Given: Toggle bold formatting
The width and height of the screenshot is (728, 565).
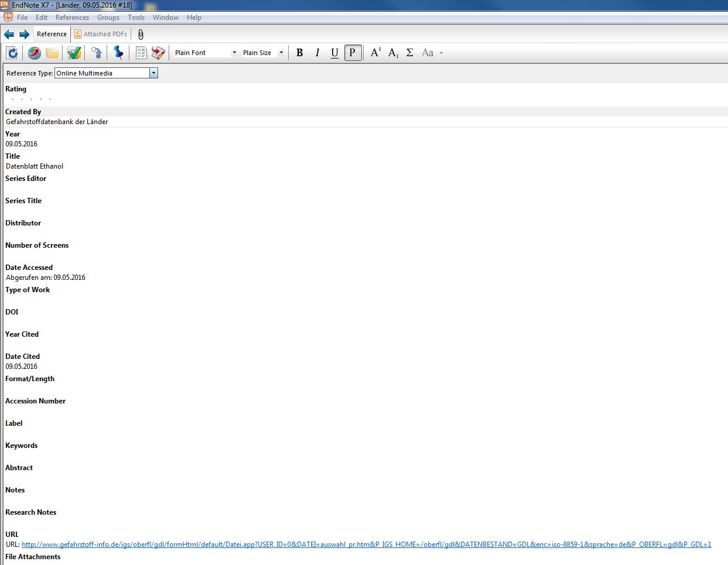Looking at the screenshot, I should [x=299, y=53].
